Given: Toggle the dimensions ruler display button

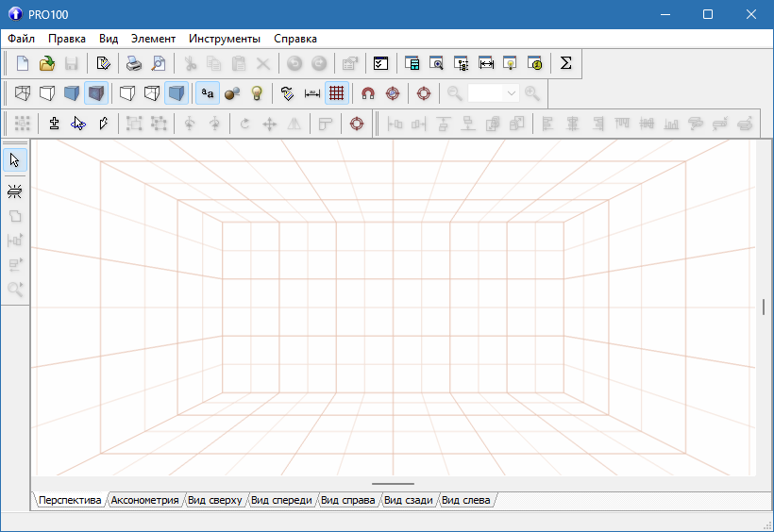Looking at the screenshot, I should pos(312,93).
